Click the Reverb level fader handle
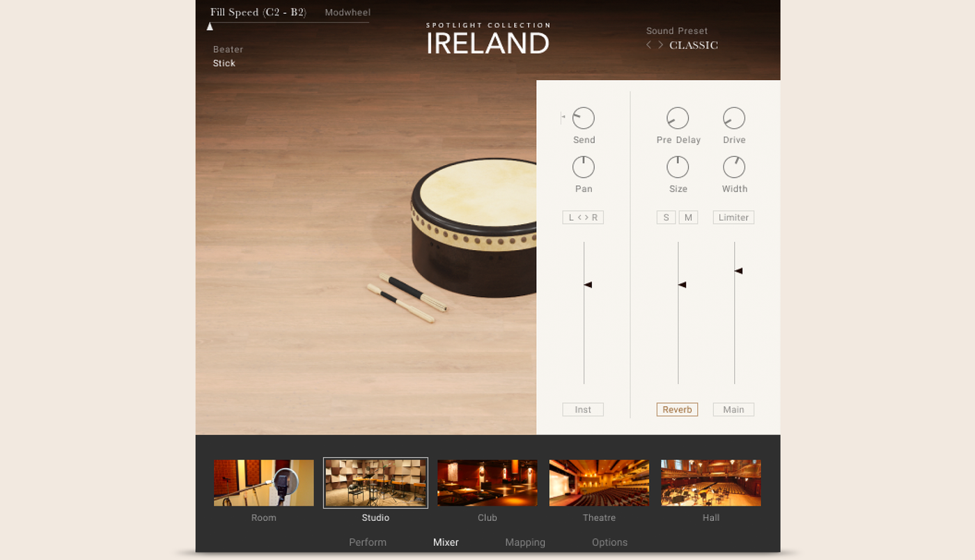Screen dimensions: 975x560 click(x=682, y=285)
